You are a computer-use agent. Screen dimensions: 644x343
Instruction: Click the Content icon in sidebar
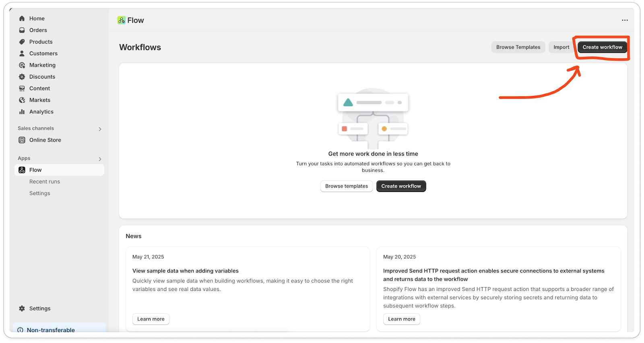tap(22, 89)
